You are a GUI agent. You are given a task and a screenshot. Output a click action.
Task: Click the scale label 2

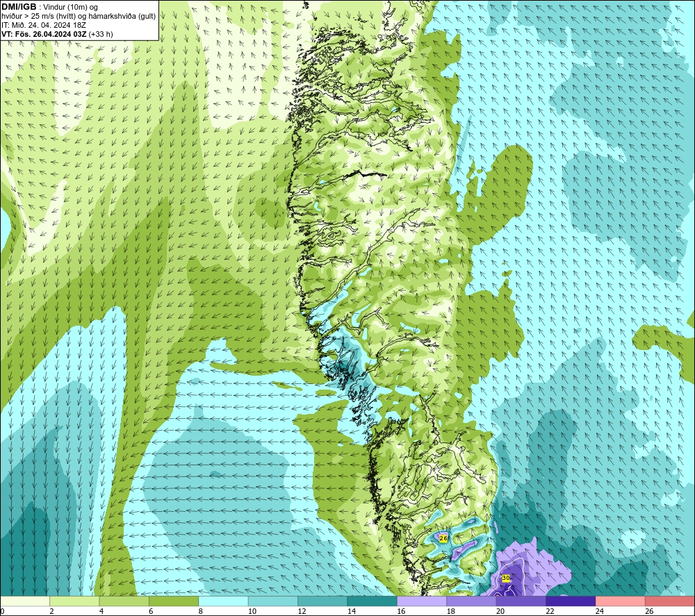[x=51, y=611]
